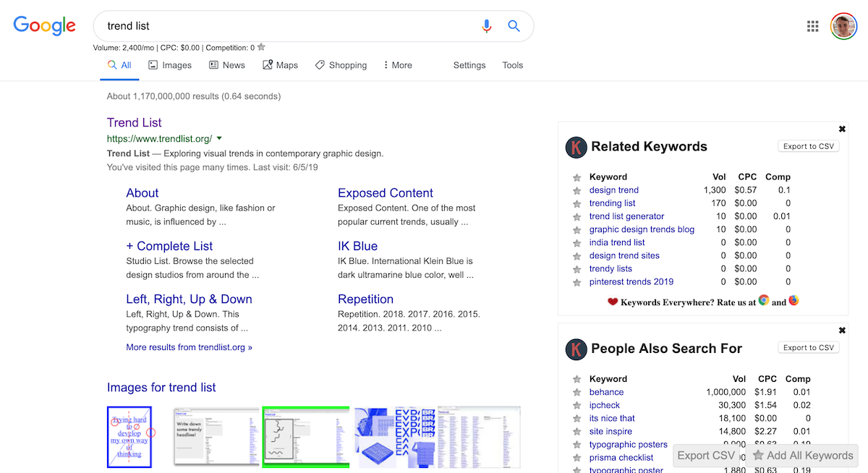The height and width of the screenshot is (473, 868).
Task: Start voice search with the microphone icon
Action: (487, 26)
